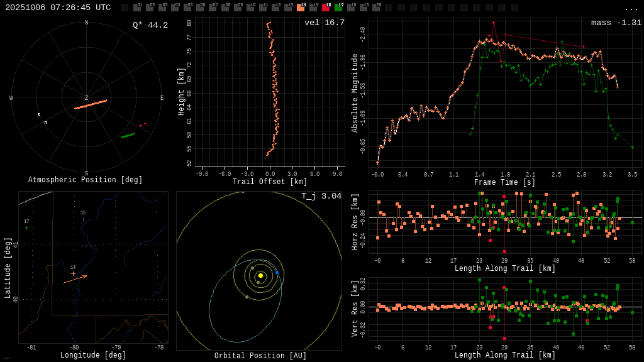Click the yellow Sun in orbital plot
This screenshot has width=644, height=362.
260,275
